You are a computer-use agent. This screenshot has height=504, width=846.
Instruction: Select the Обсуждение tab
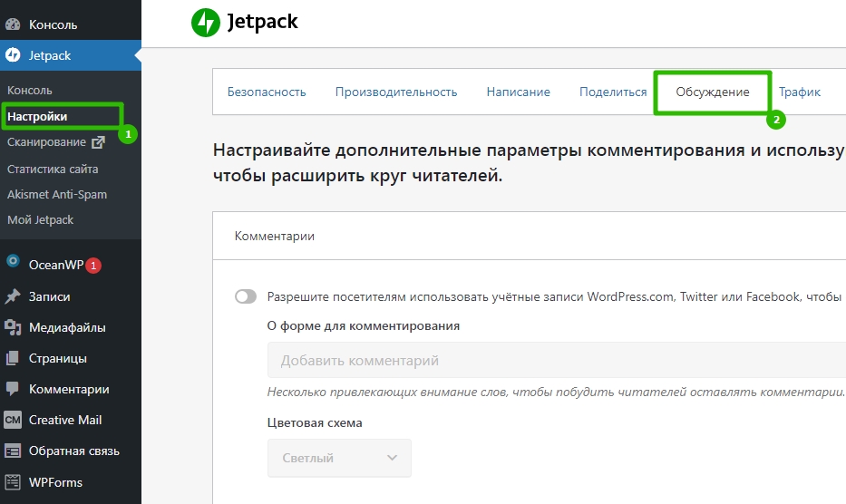pos(713,92)
